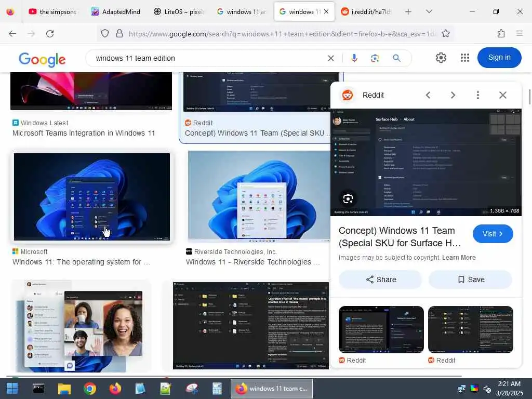
Task: Open the Firefox taskbar window button
Action: [x=271, y=389]
